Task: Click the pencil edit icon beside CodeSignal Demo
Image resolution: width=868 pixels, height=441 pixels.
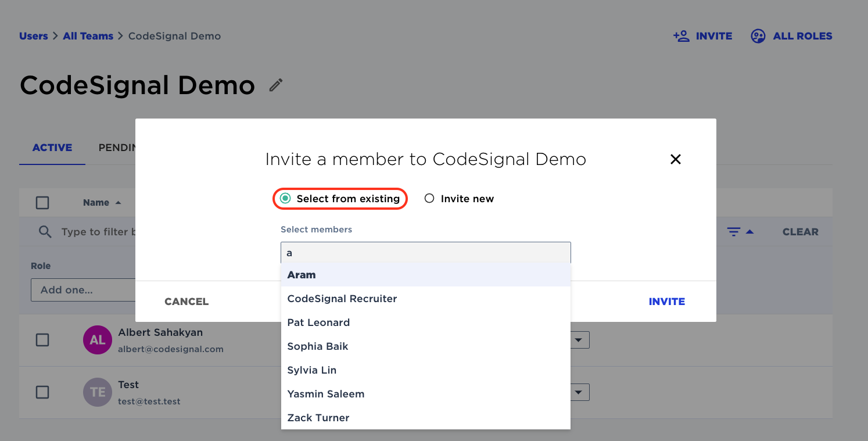Action: pyautogui.click(x=276, y=85)
